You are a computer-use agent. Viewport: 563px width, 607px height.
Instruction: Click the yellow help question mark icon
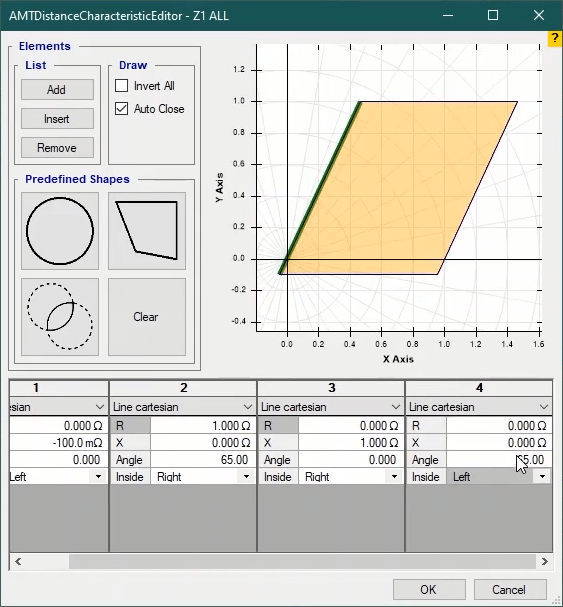(555, 39)
